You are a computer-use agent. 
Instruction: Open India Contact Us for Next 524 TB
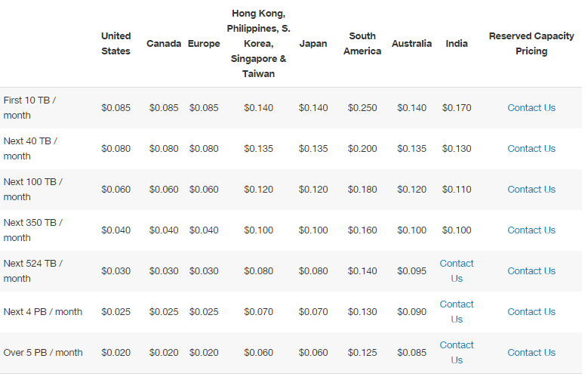[457, 271]
